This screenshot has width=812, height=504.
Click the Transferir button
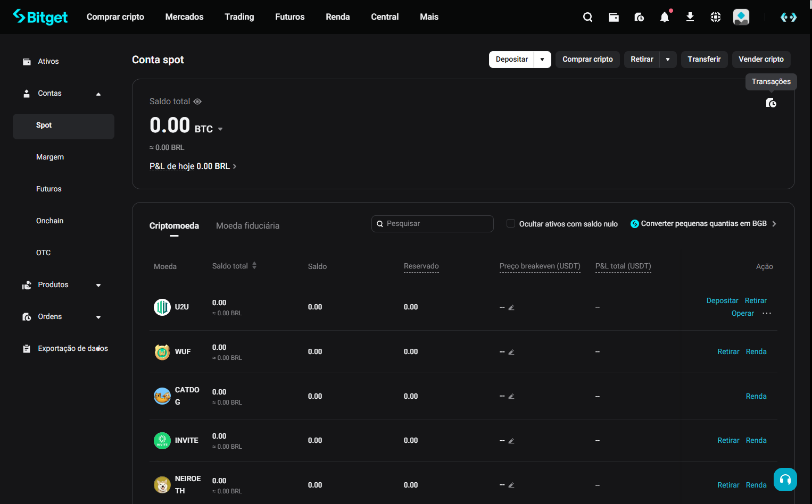[704, 60]
